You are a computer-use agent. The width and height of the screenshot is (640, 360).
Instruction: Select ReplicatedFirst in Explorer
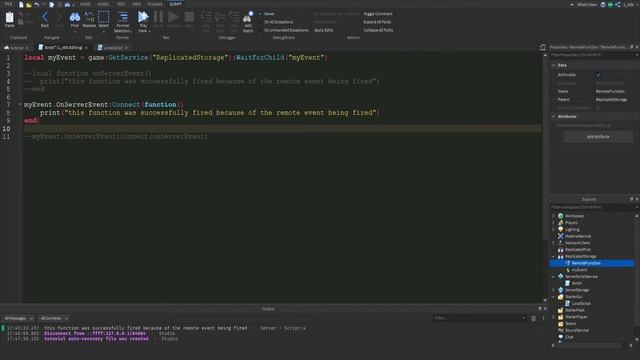tap(578, 249)
